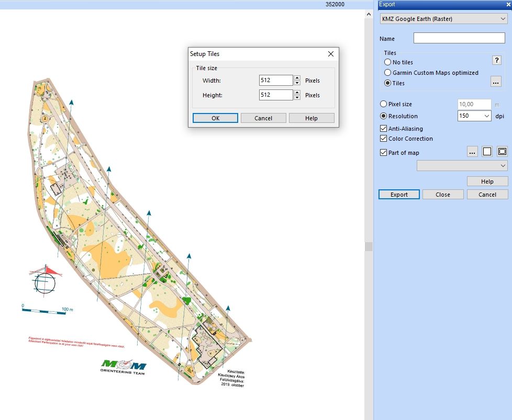Disable the Anti-Aliasing checkbox
Image resolution: width=512 pixels, height=420 pixels.
(x=384, y=129)
